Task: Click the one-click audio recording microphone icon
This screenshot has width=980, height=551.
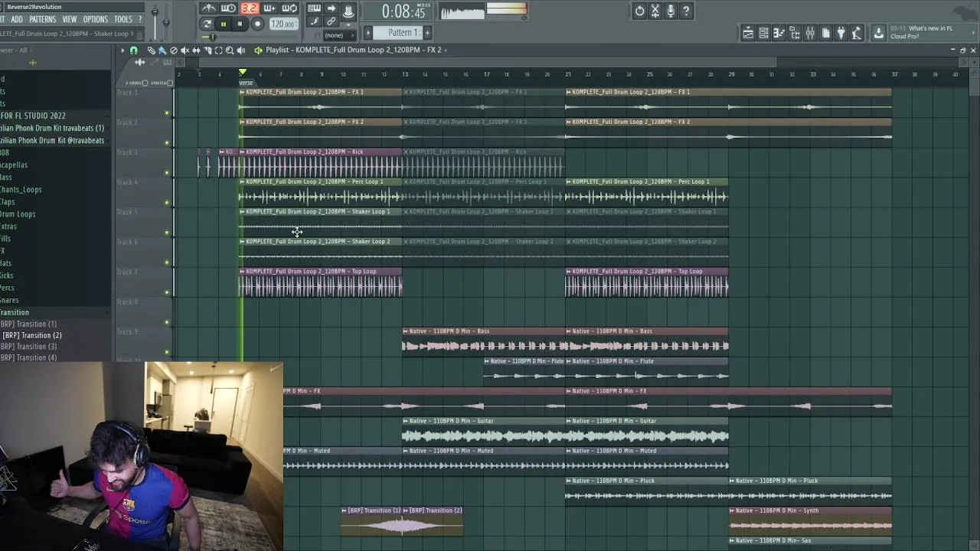Action: 671,11
